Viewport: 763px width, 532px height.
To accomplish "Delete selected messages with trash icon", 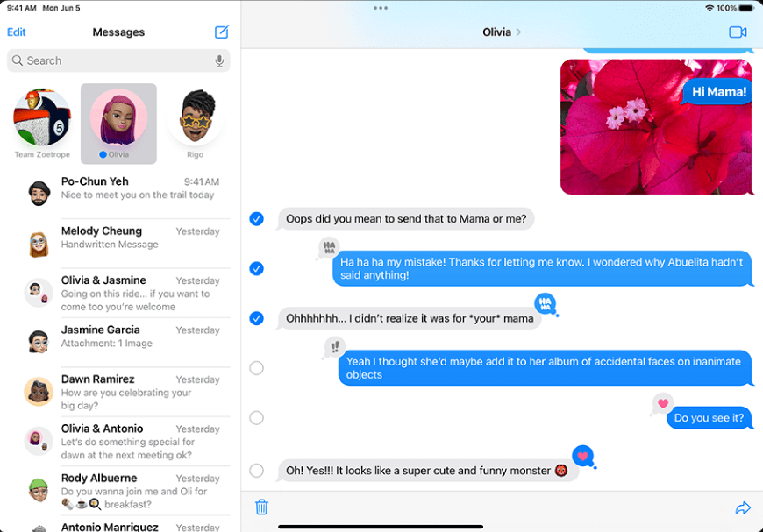I will point(261,507).
